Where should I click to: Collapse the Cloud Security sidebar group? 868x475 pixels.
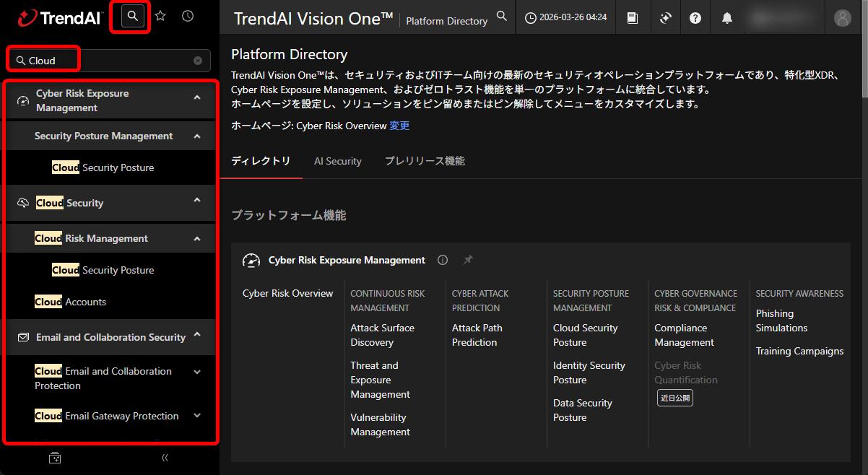pos(197,200)
